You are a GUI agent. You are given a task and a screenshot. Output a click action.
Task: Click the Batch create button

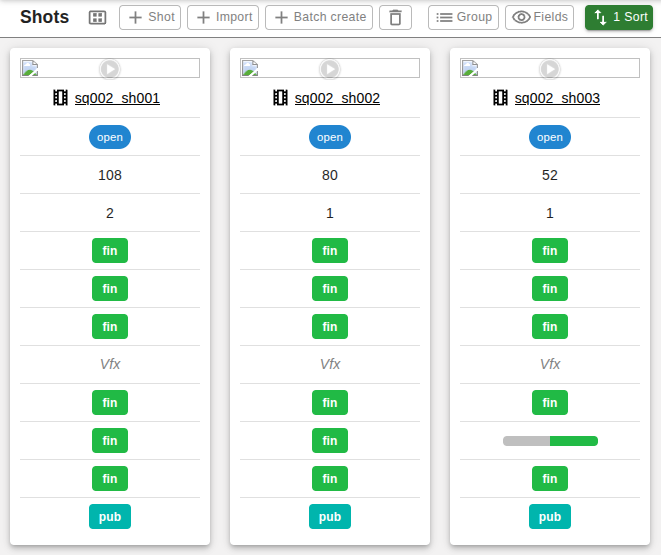pyautogui.click(x=319, y=17)
